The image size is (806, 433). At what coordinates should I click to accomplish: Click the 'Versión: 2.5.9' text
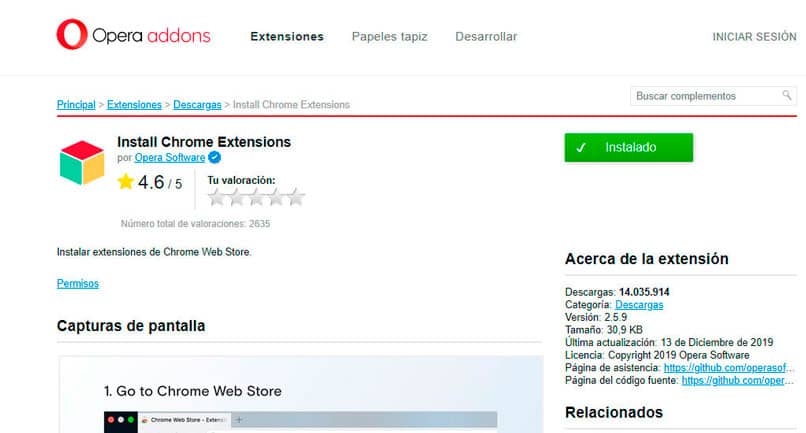pyautogui.click(x=596, y=317)
